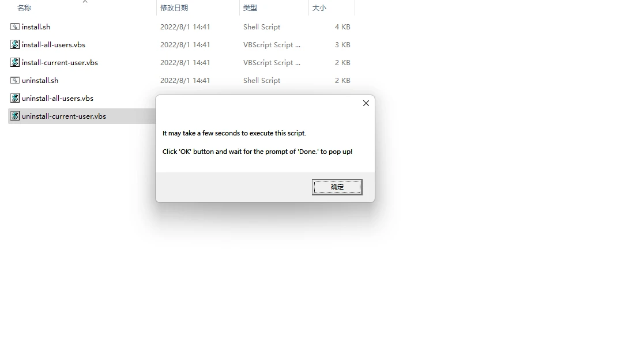The height and width of the screenshot is (351, 644).
Task: Sort files by 名称 column header
Action: tap(24, 8)
